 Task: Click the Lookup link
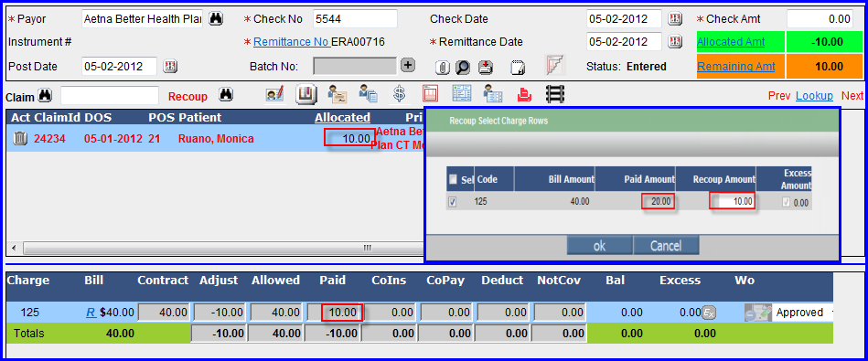pyautogui.click(x=814, y=96)
